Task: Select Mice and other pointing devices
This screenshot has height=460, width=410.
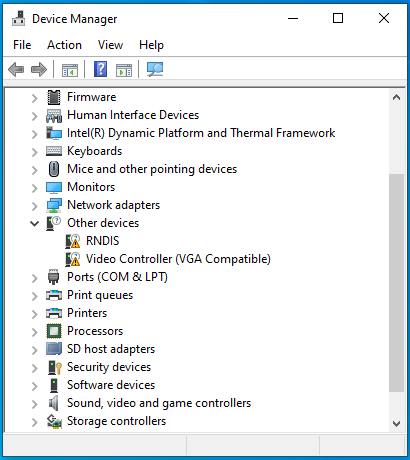Action: click(152, 169)
